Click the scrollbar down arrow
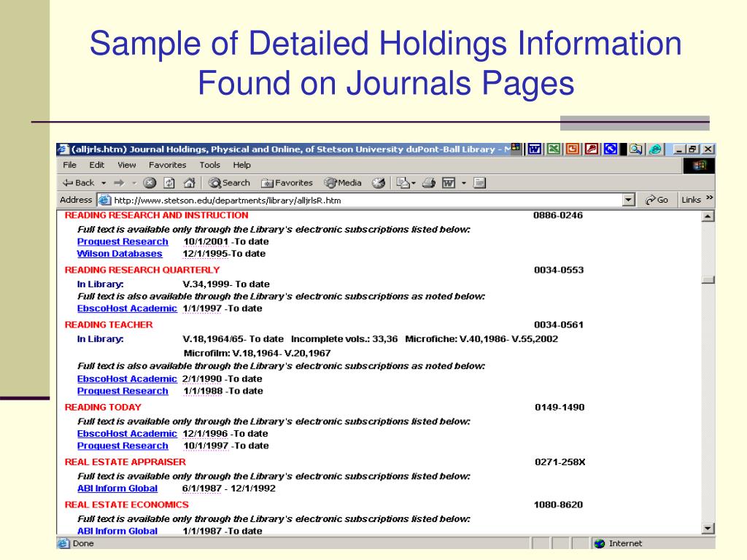This screenshot has width=747, height=560. pyautogui.click(x=708, y=529)
